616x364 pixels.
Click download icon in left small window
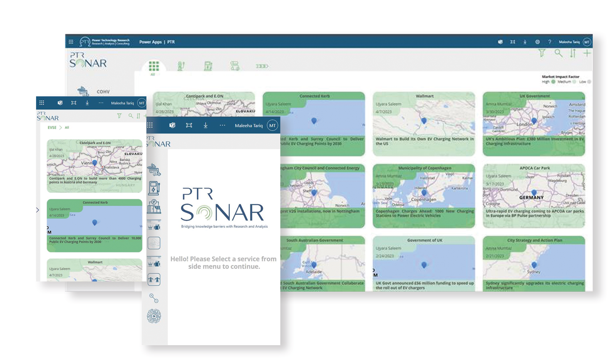[x=87, y=103]
